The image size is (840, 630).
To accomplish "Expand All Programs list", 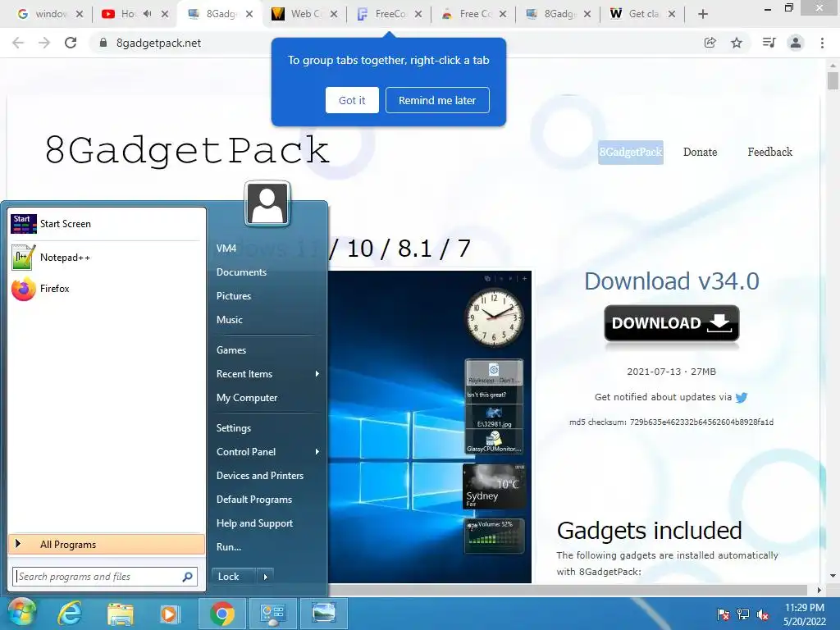I will tap(107, 545).
